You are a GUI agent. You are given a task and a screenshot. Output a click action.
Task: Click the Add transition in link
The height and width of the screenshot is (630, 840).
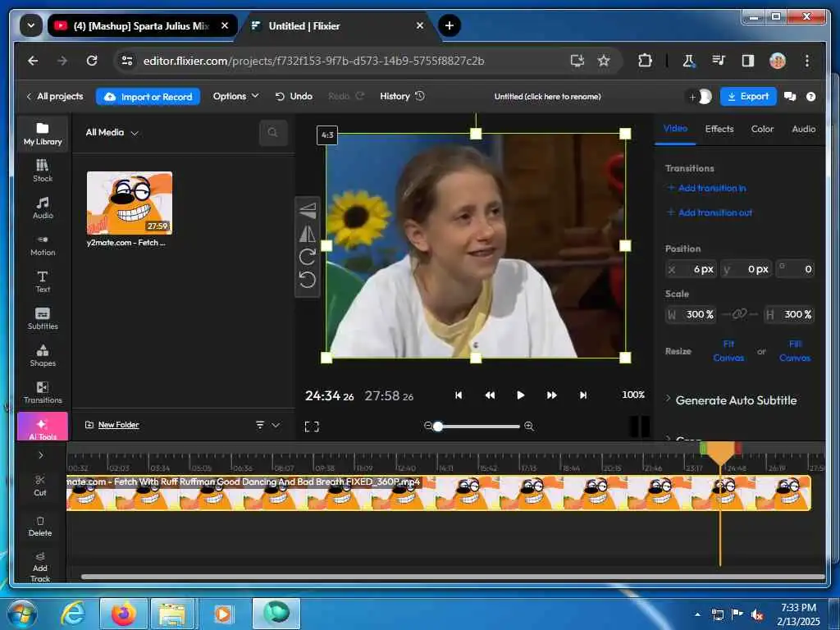click(x=711, y=188)
